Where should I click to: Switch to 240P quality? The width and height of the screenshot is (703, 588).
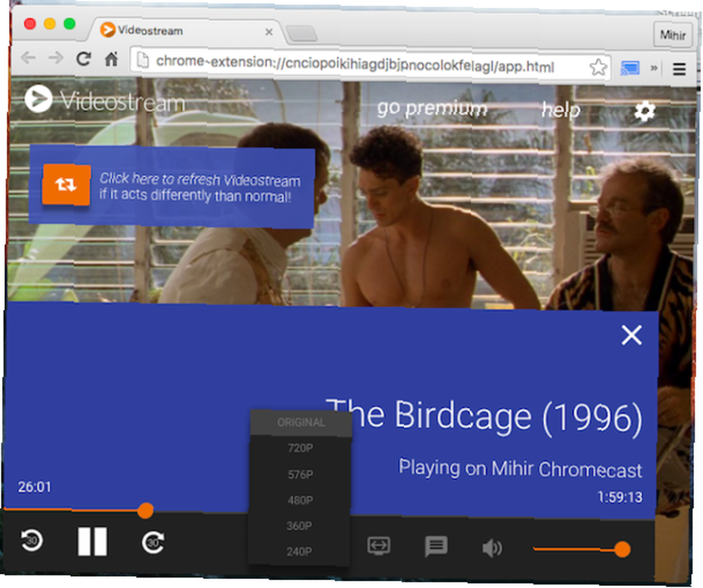pos(299,551)
